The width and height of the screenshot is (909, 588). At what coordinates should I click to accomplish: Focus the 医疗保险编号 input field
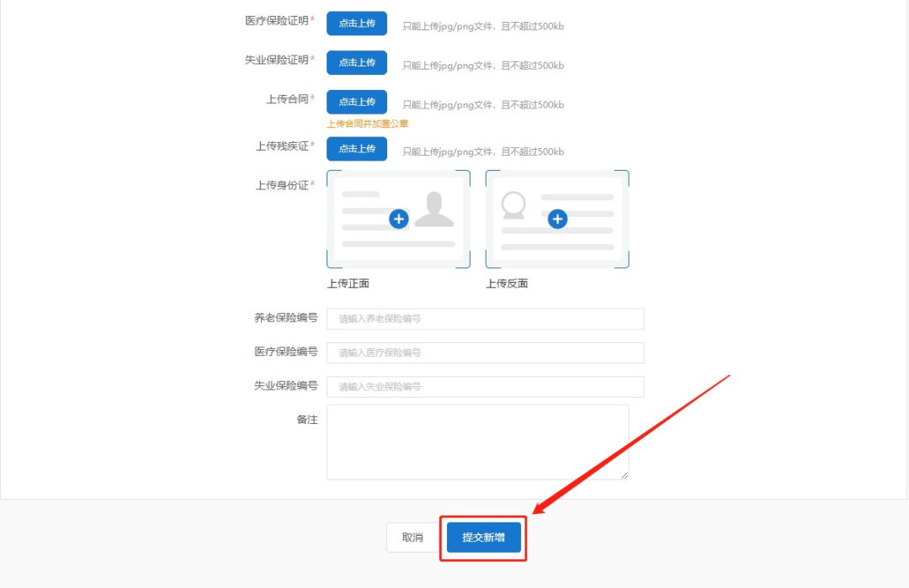pyautogui.click(x=485, y=352)
